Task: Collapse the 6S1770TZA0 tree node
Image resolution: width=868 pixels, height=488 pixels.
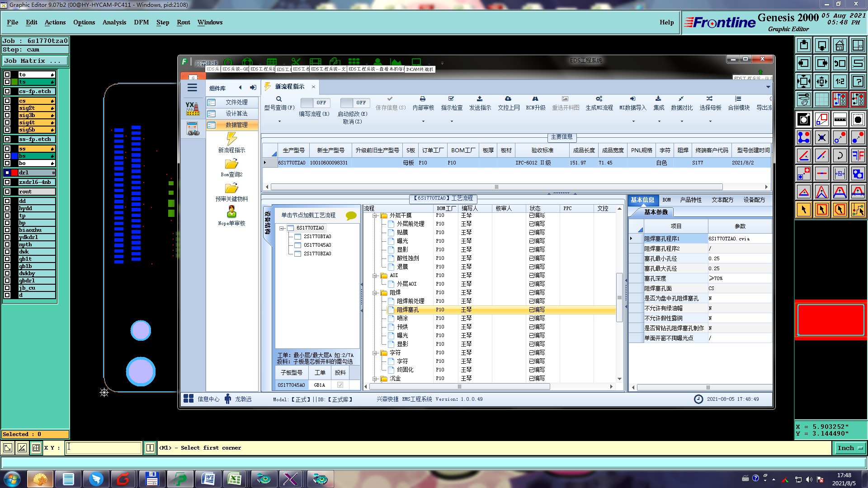Action: pyautogui.click(x=281, y=228)
